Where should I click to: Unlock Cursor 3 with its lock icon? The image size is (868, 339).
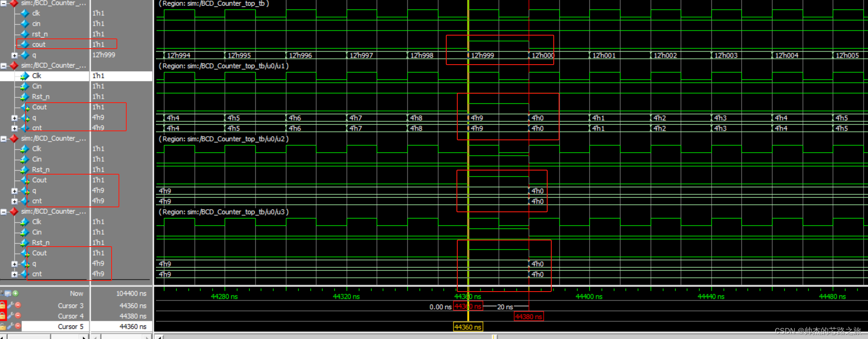click(x=2, y=305)
